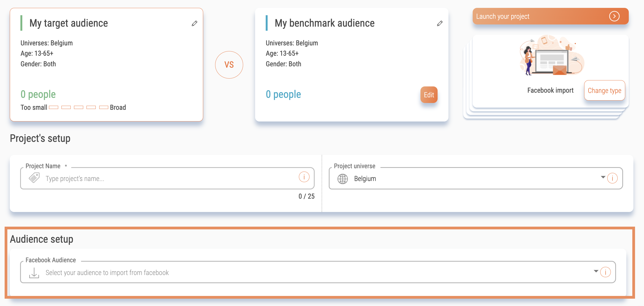Click benchmark audience Age: 13-65+ text
Image resolution: width=644 pixels, height=306 pixels.
coord(282,54)
